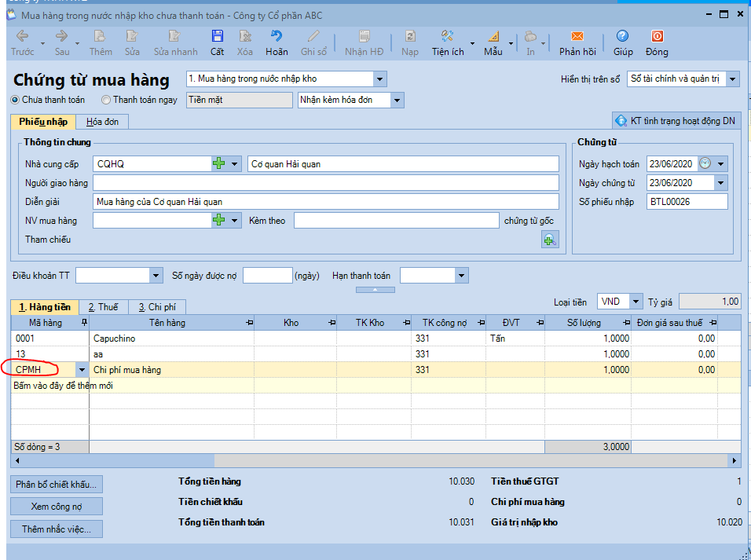The height and width of the screenshot is (560, 751).
Task: Click Số phiếu nhập field BTL00026
Action: tap(687, 202)
